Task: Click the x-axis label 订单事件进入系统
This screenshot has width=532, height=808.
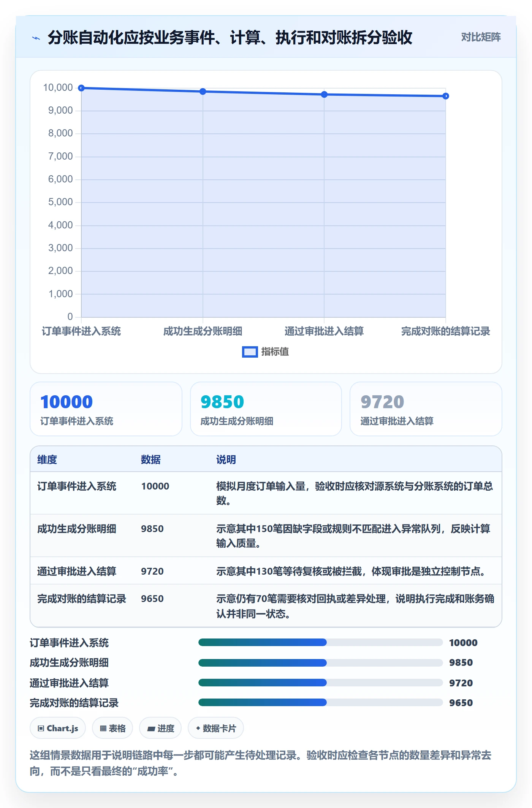Action: (x=81, y=331)
